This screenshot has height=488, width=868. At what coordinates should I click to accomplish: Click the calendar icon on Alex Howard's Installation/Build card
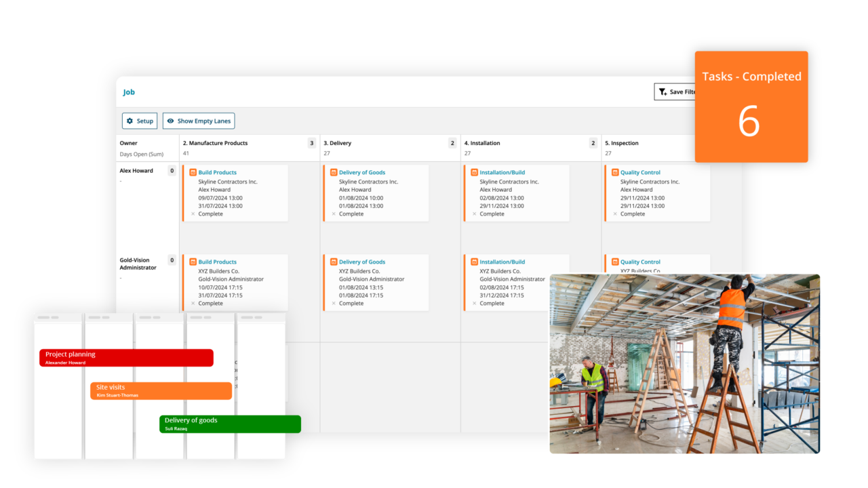[x=474, y=173]
